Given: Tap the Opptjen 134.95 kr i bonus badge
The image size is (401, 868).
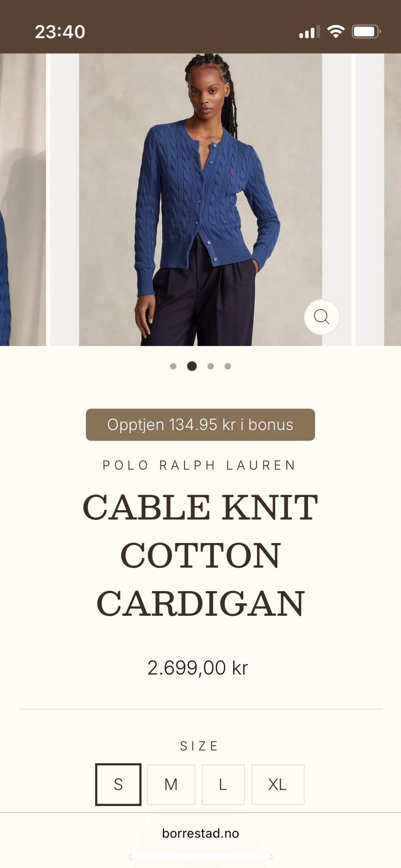Looking at the screenshot, I should 200,425.
